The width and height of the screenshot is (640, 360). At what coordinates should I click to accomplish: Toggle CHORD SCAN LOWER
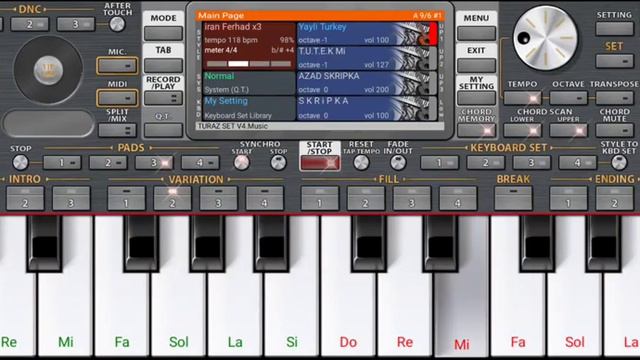(x=522, y=130)
